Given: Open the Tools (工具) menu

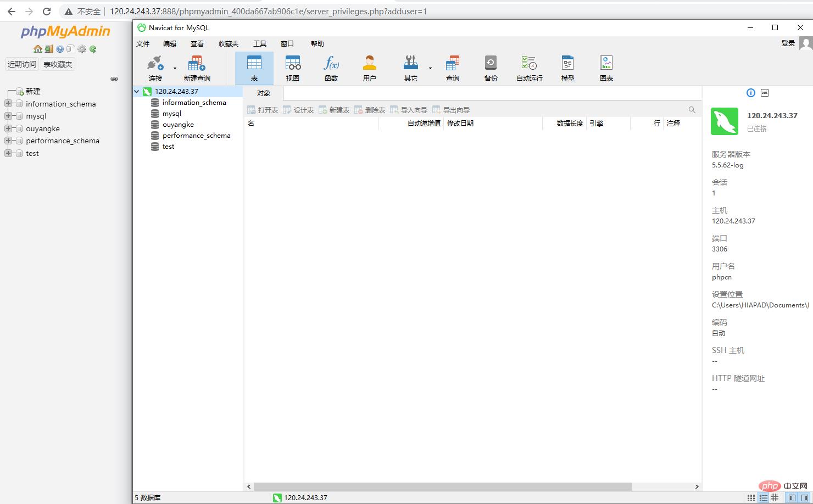Looking at the screenshot, I should point(259,44).
